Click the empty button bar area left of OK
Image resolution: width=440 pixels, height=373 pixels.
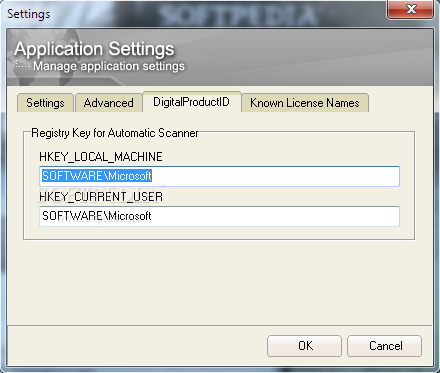(137, 346)
